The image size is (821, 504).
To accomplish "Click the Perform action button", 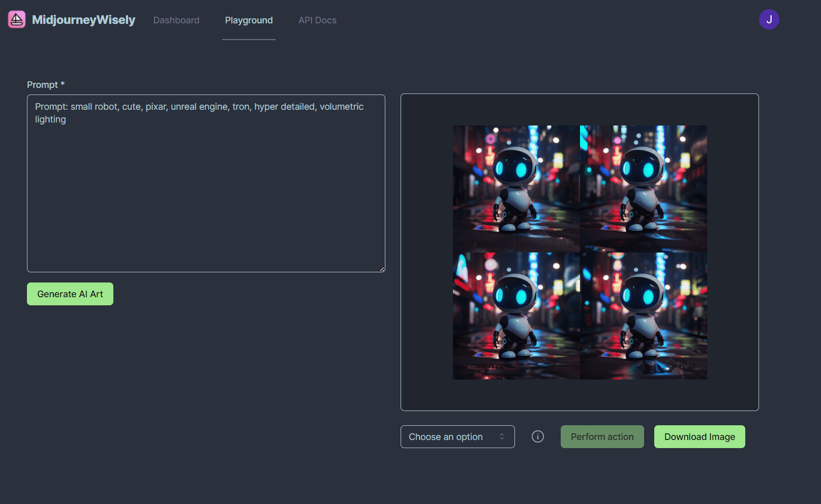I will (x=602, y=436).
